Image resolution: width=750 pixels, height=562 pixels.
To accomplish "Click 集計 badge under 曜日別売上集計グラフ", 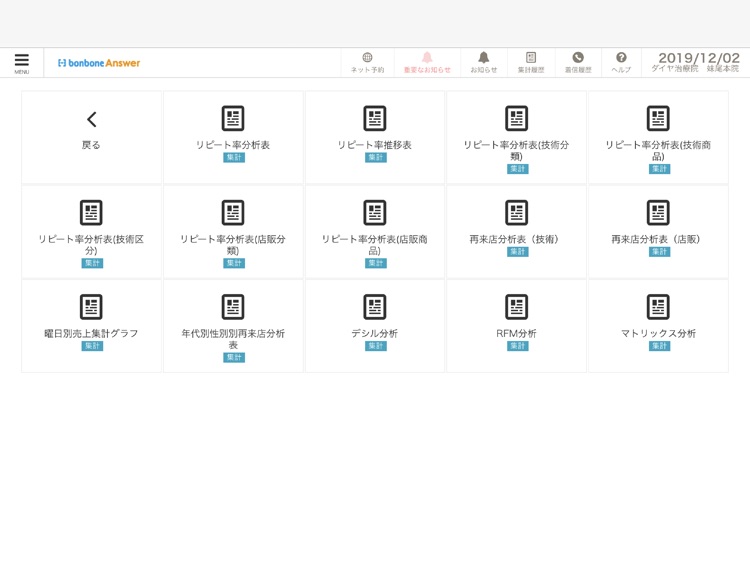I will tap(92, 346).
